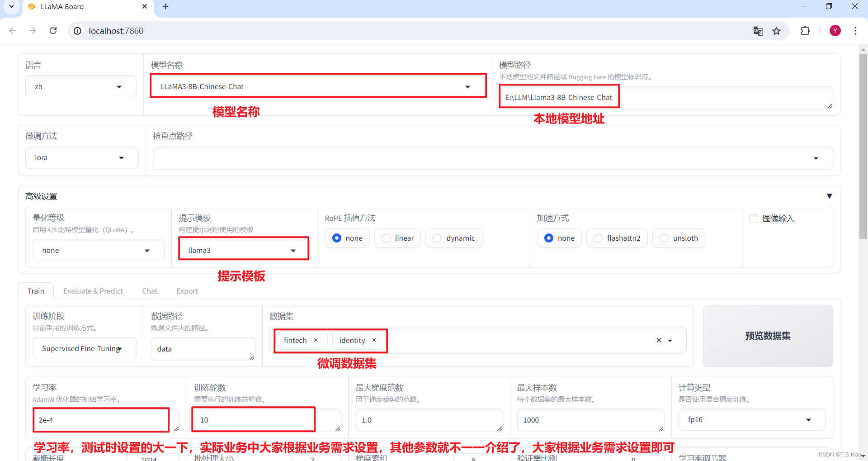Open compute type dropdown fp16
The height and width of the screenshot is (461, 868).
tap(752, 419)
